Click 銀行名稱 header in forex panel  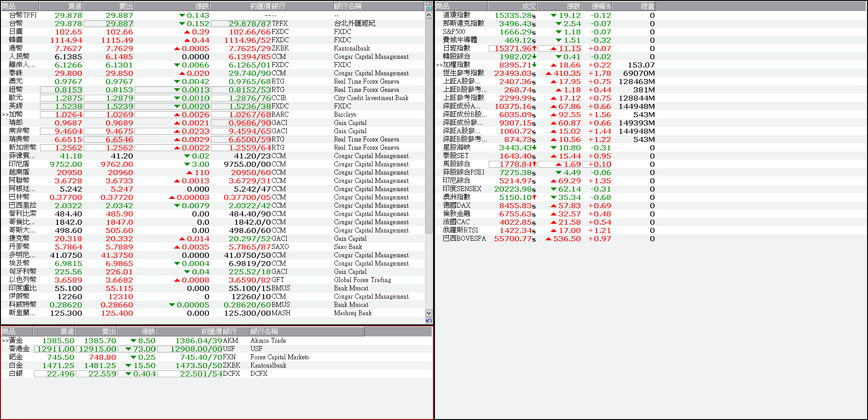(378, 6)
